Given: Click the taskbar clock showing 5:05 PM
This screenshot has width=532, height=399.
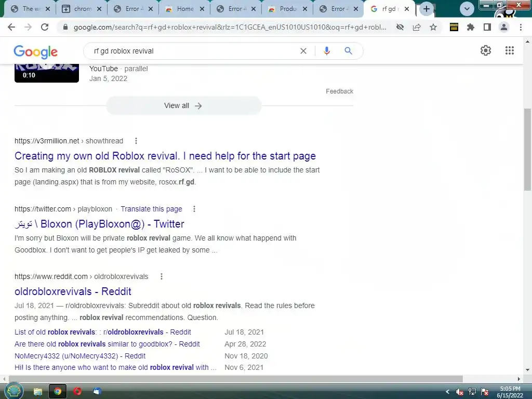Looking at the screenshot, I should tap(510, 392).
